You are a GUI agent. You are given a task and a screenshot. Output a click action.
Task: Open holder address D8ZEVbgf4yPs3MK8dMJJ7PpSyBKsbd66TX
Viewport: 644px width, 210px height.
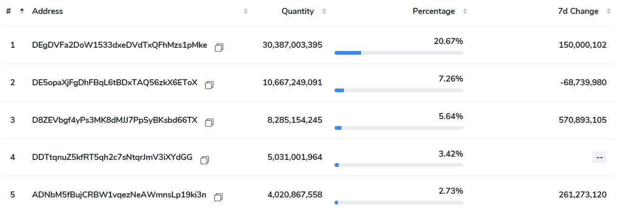(x=115, y=120)
